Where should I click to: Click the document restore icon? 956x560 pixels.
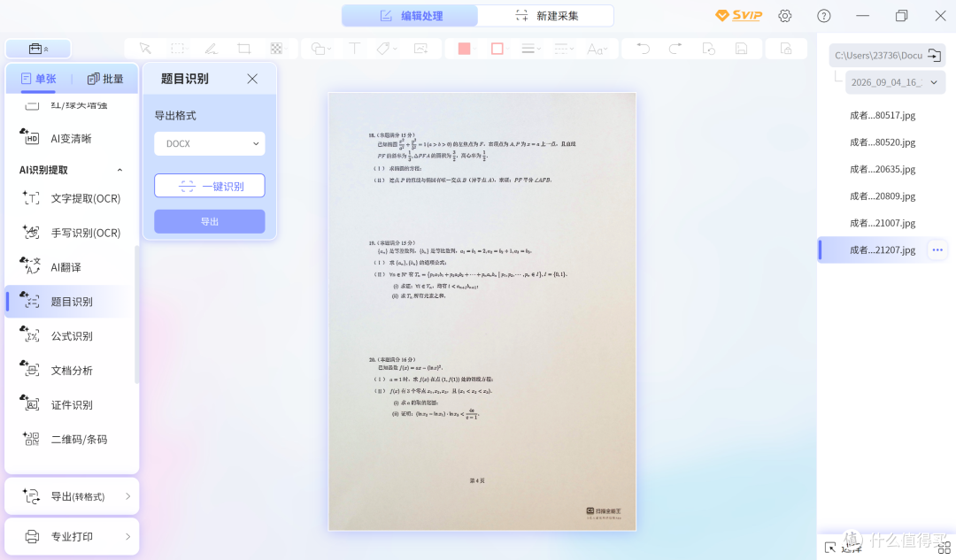tap(708, 49)
